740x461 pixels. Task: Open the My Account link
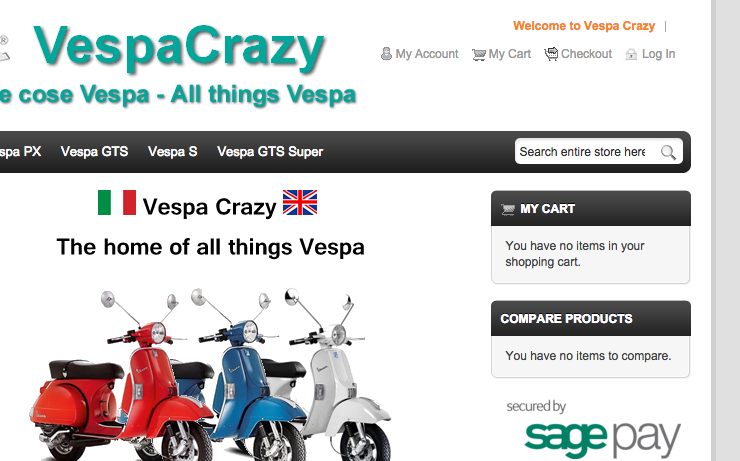[427, 54]
